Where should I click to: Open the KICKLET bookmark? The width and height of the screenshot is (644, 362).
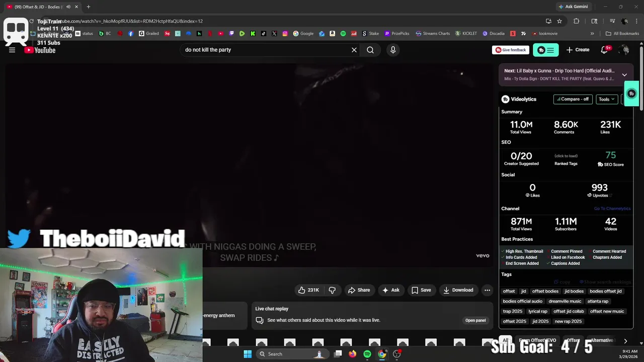tap(466, 34)
